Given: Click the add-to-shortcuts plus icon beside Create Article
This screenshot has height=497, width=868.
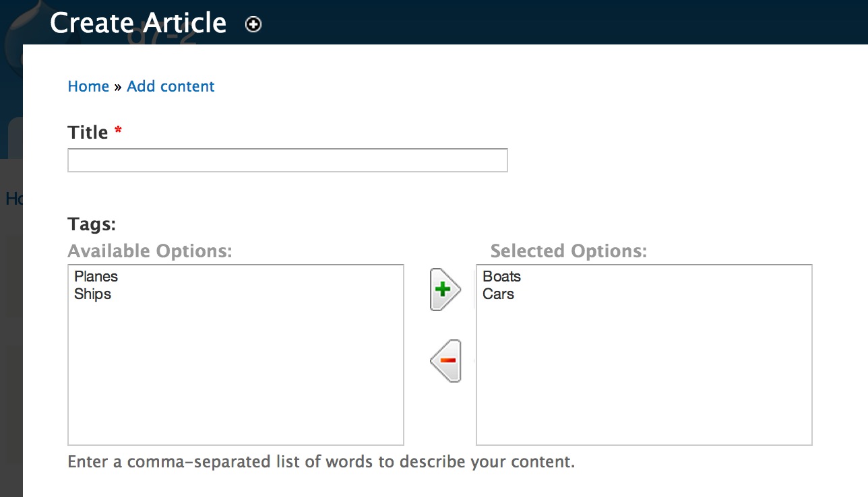Looking at the screenshot, I should (x=253, y=25).
